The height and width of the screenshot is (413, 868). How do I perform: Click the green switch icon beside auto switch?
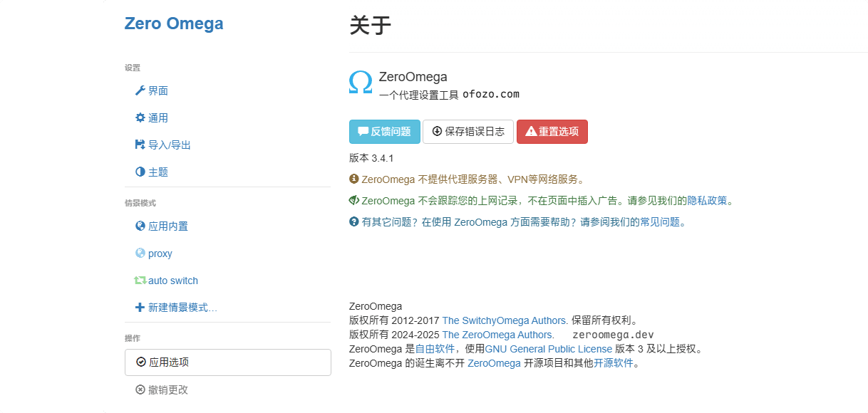[140, 281]
